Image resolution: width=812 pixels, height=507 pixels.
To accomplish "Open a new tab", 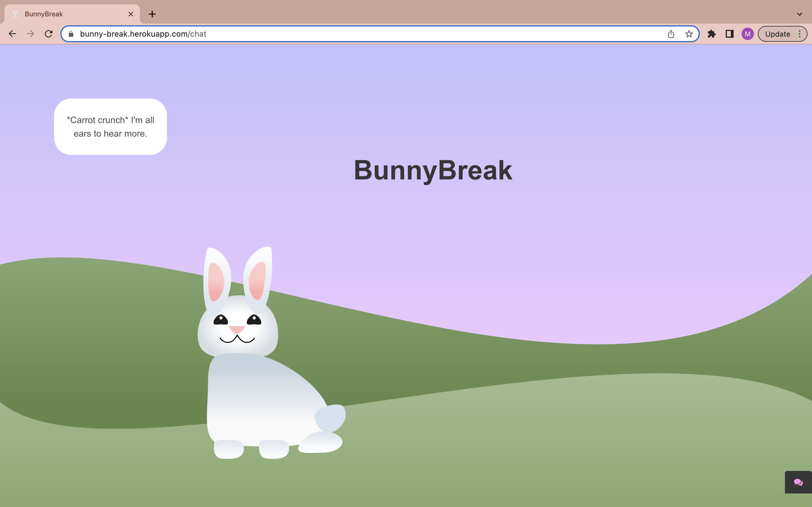I will point(152,14).
